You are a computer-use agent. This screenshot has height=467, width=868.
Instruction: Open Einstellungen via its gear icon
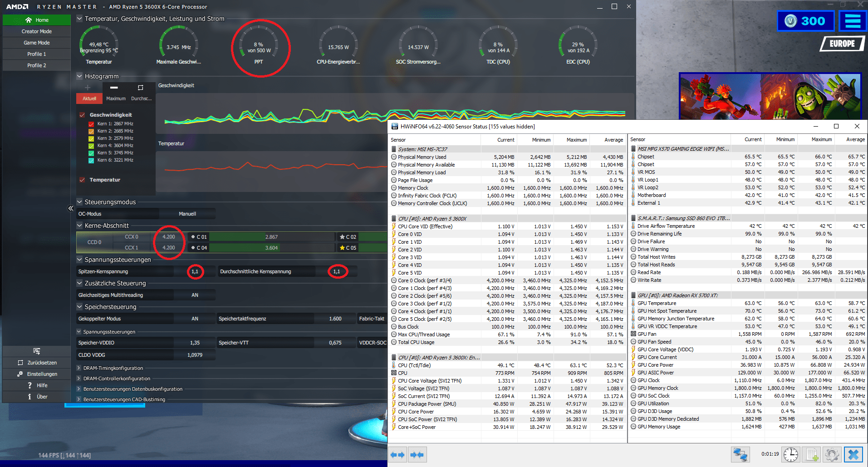click(x=20, y=374)
